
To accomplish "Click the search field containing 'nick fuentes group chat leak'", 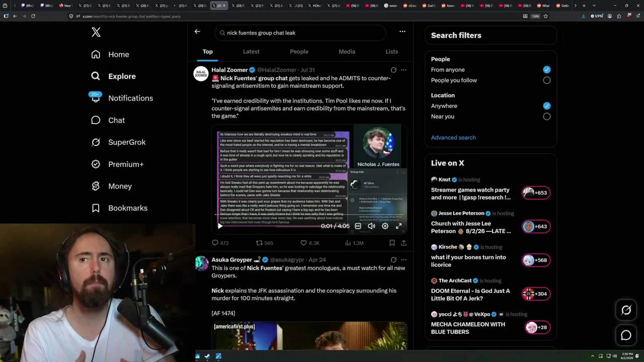I will coord(300,33).
